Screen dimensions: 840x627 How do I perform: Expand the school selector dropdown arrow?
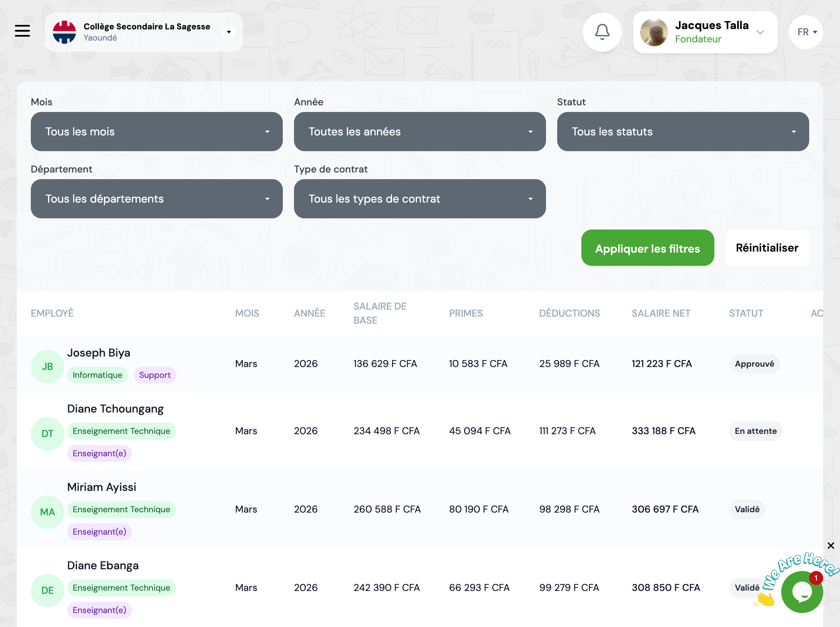coord(229,32)
